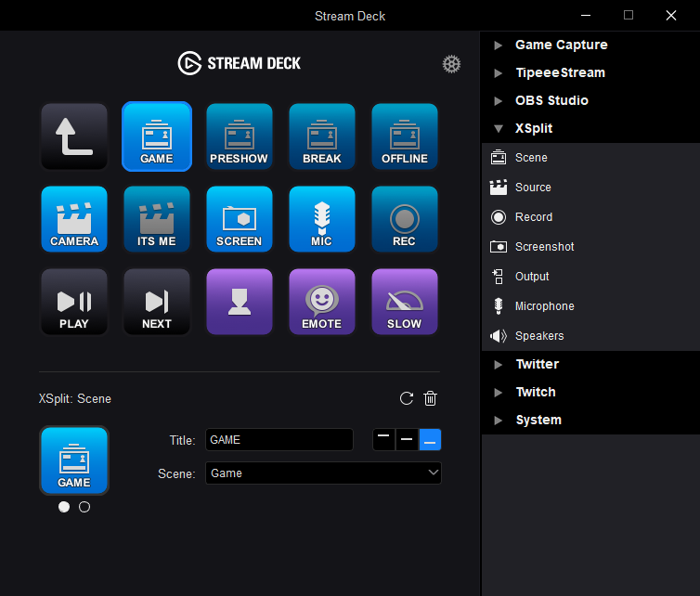Open Stream Deck settings gear
The height and width of the screenshot is (596, 700).
451,64
